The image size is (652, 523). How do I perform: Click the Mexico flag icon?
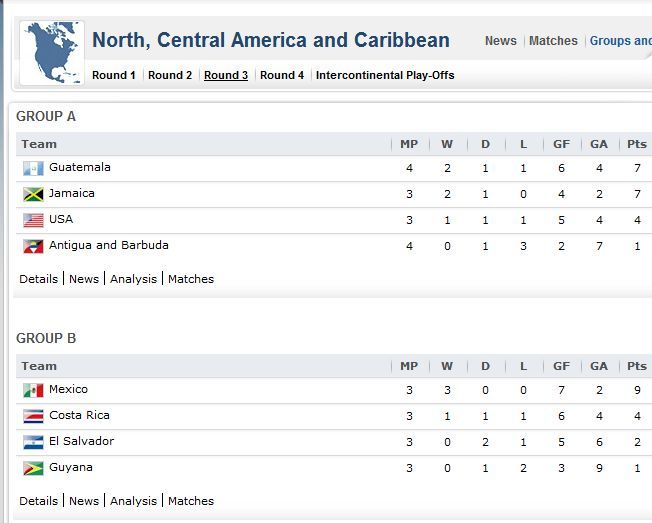coord(33,390)
